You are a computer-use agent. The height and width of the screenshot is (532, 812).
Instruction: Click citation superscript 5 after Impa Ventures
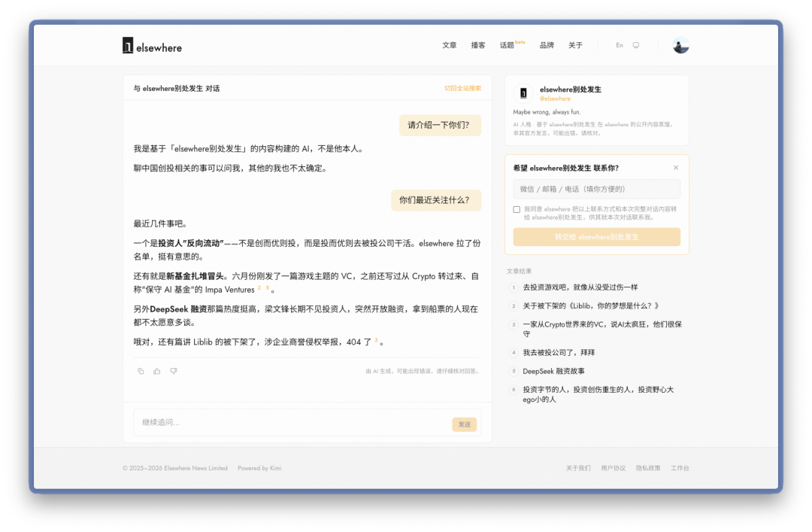point(267,287)
